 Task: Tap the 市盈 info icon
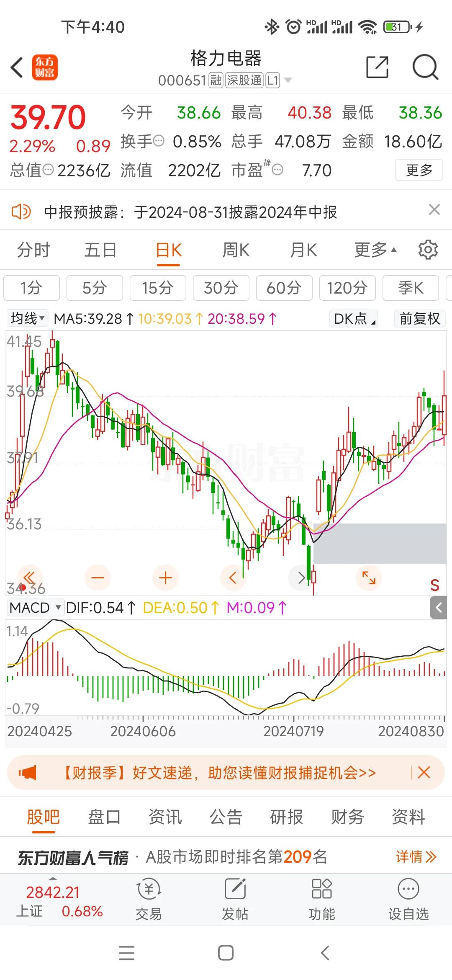pyautogui.click(x=277, y=170)
